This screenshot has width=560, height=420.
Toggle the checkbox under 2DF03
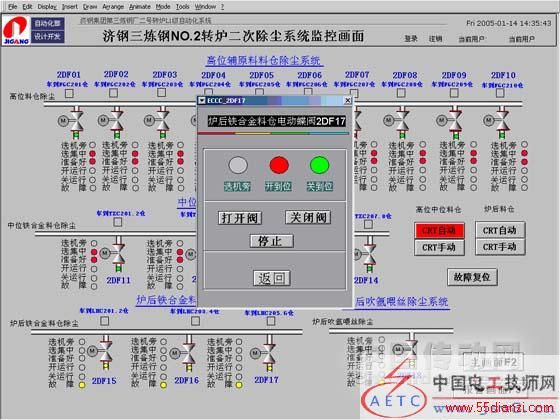(x=161, y=92)
